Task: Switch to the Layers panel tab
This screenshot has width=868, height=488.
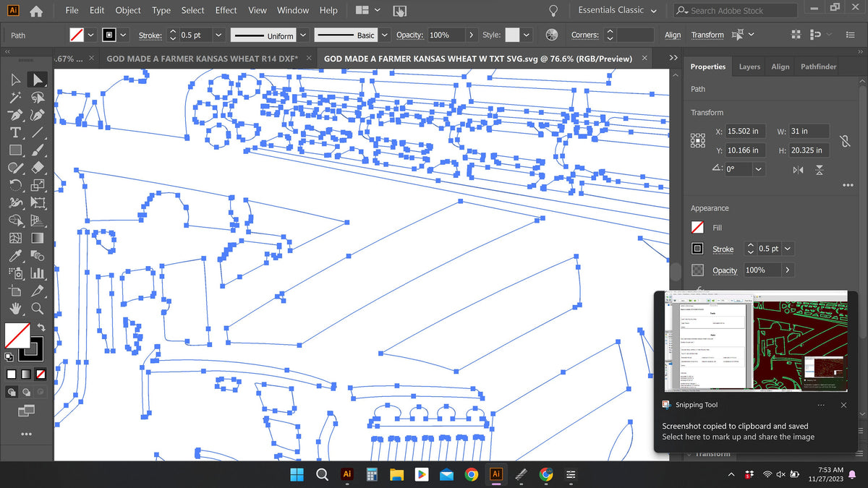Action: pyautogui.click(x=749, y=67)
